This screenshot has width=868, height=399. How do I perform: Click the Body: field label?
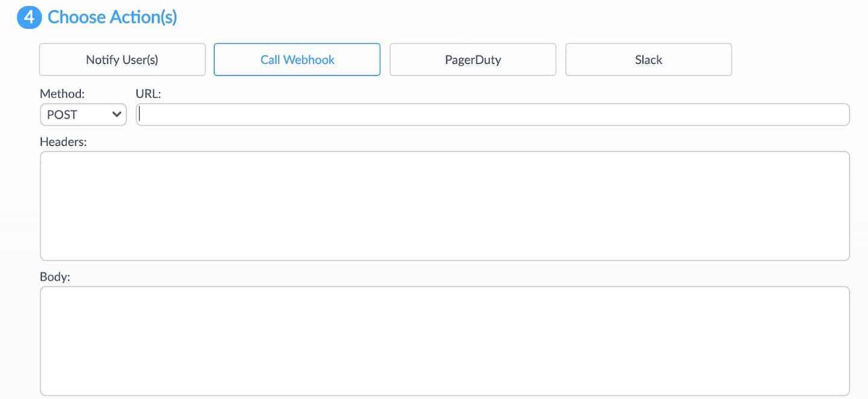pyautogui.click(x=55, y=277)
